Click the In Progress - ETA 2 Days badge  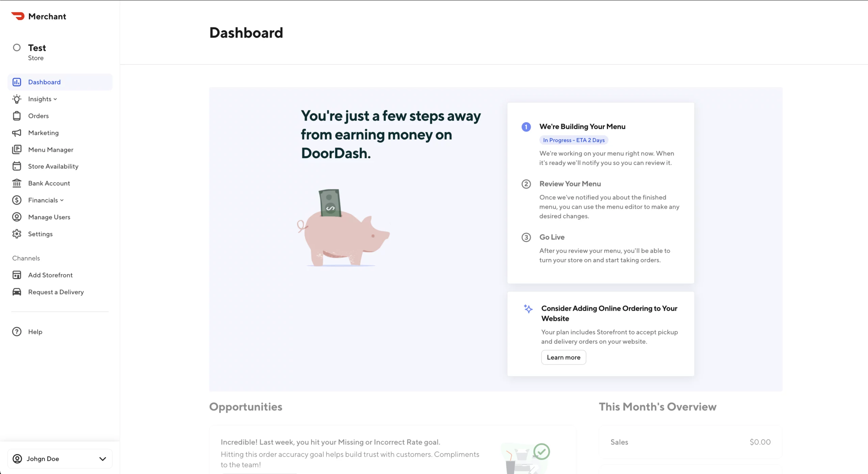[574, 140]
